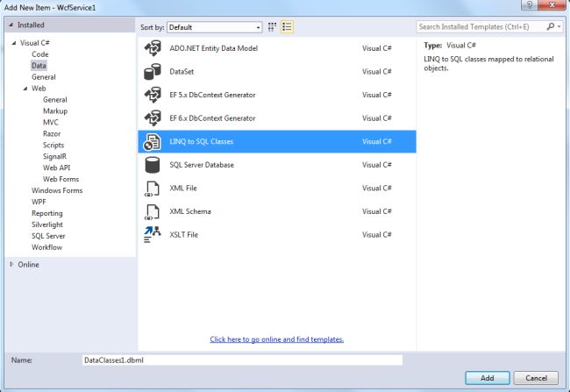
Task: Click the EF 6.x DbContext Generator icon
Action: 153,118
